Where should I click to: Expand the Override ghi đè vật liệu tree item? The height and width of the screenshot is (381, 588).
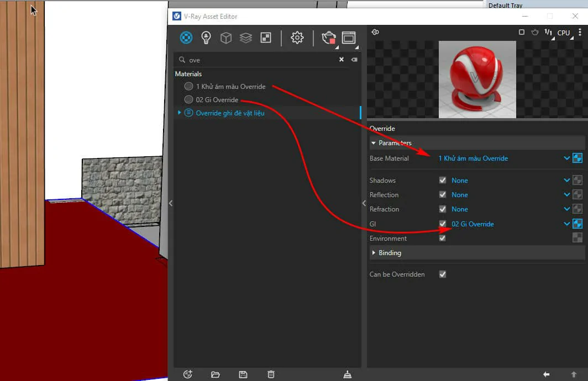click(179, 113)
